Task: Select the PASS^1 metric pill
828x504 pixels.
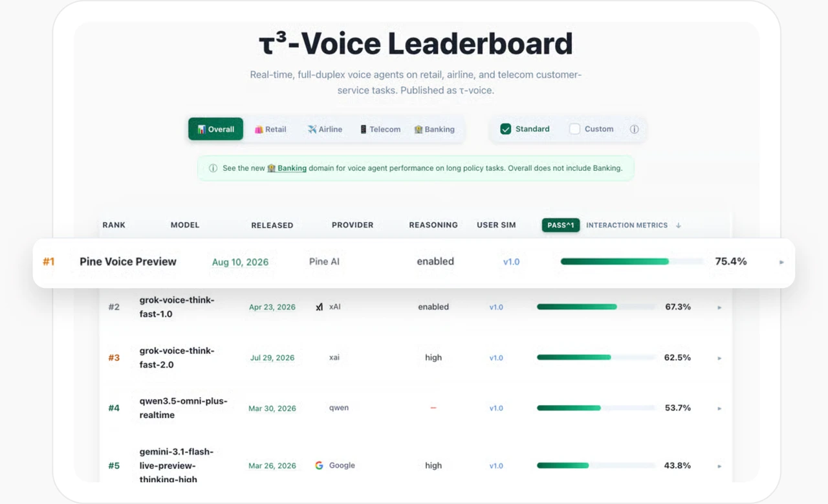Action: (561, 225)
